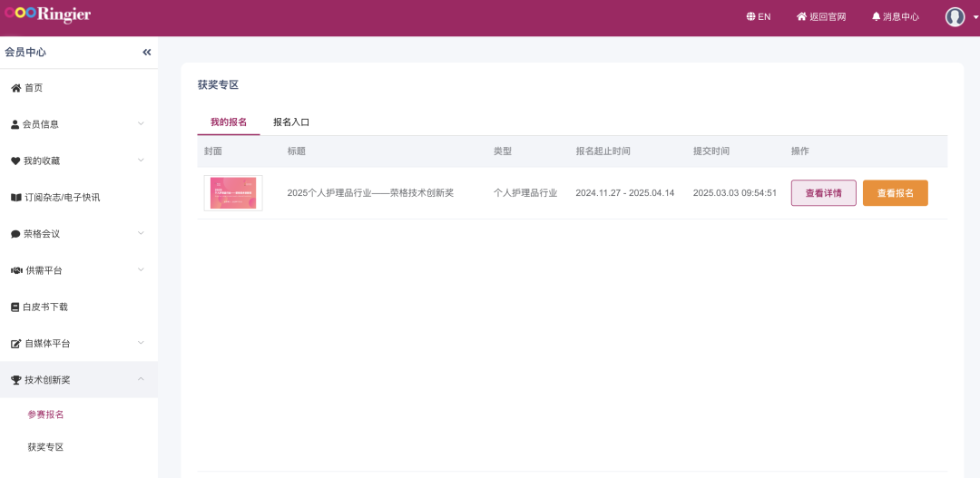Click the user avatar icon
980x478 pixels.
[955, 16]
